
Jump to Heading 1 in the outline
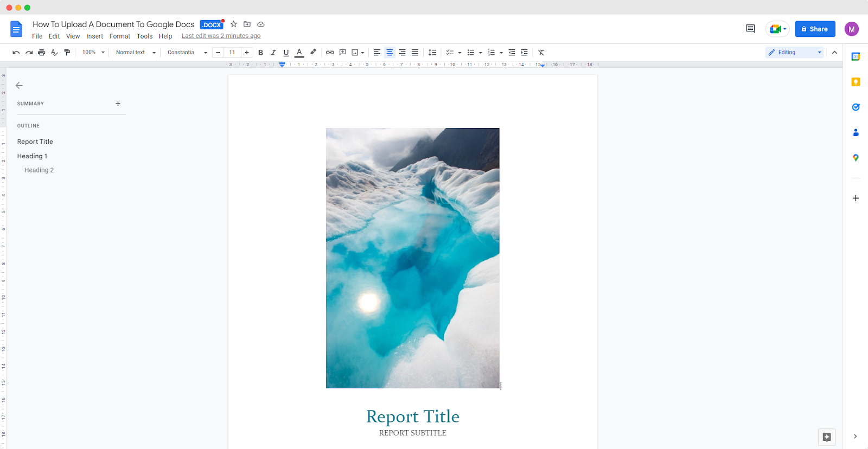click(32, 156)
